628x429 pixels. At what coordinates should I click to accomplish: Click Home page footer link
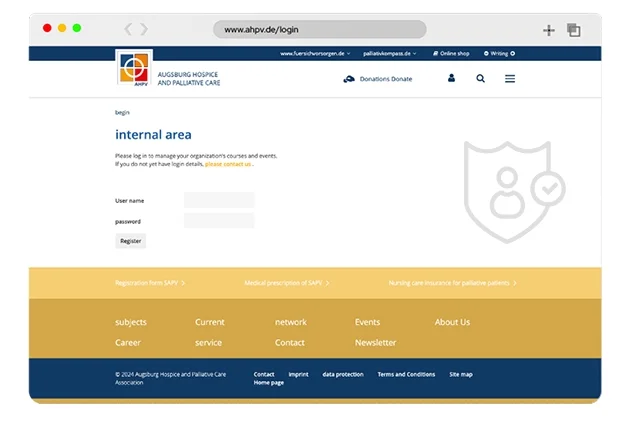pyautogui.click(x=269, y=383)
